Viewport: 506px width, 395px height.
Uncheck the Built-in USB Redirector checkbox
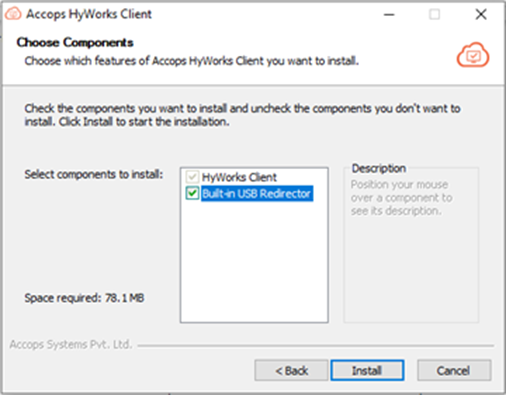[192, 193]
